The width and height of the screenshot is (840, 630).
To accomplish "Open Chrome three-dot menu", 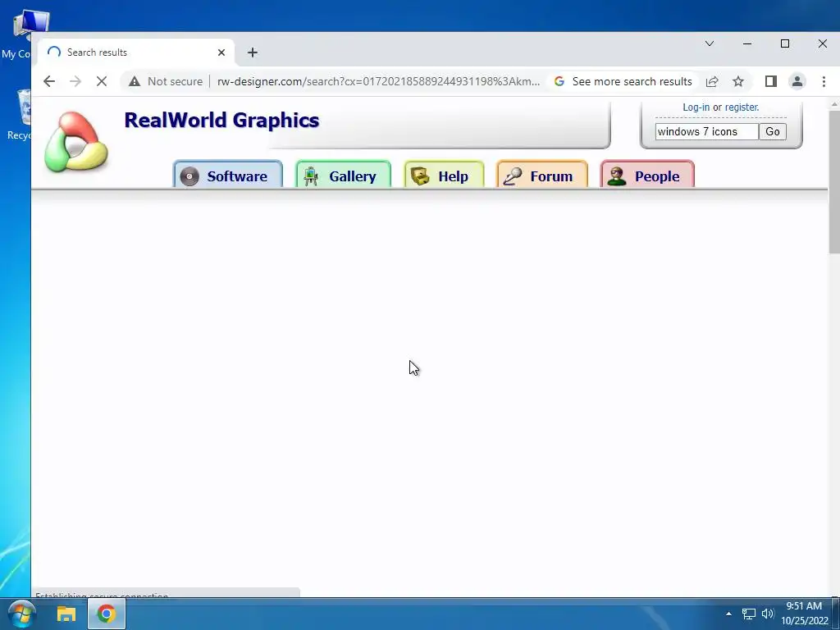I will (x=824, y=81).
